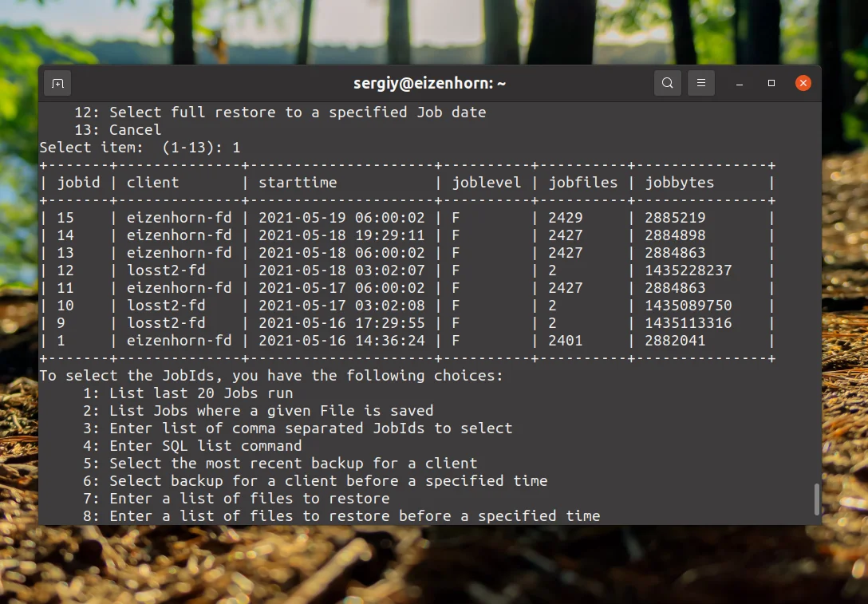Click "List last 20 Jobs run" option
Viewport: 868px width, 604px height.
pyautogui.click(x=200, y=393)
